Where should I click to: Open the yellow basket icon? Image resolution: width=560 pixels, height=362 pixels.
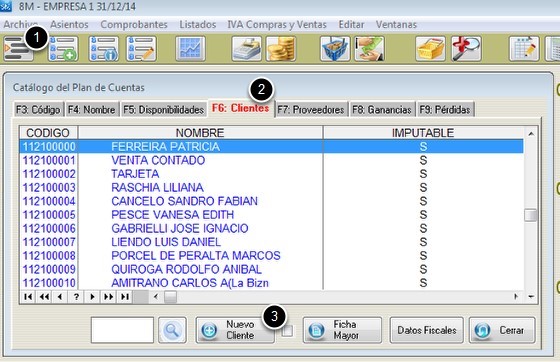430,49
